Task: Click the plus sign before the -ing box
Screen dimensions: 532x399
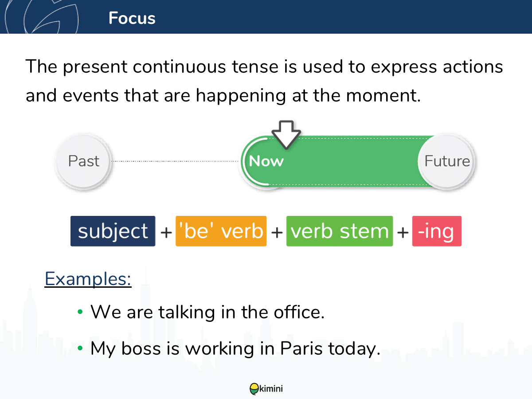Action: (x=403, y=232)
